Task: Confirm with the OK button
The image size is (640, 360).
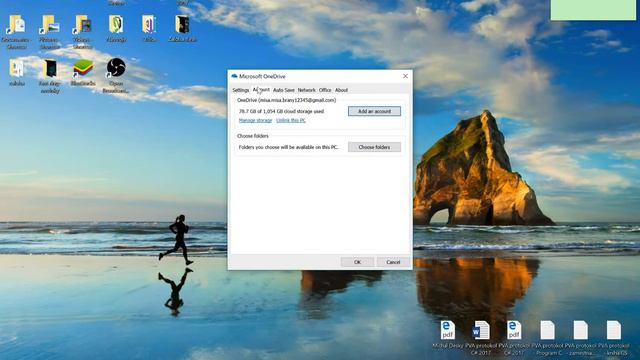Action: click(x=357, y=262)
